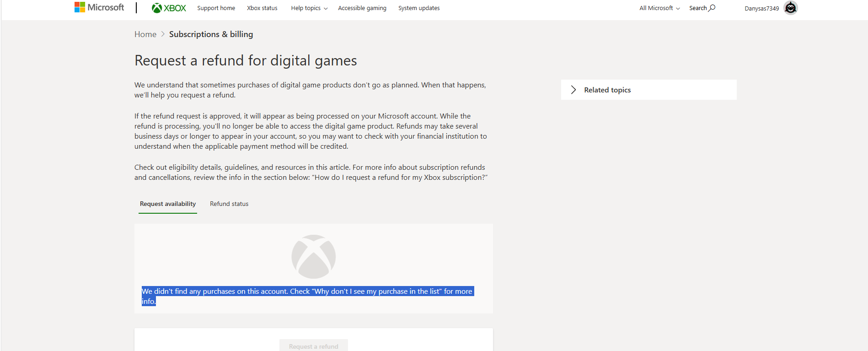The width and height of the screenshot is (868, 351).
Task: Open Xbox status page
Action: (262, 8)
